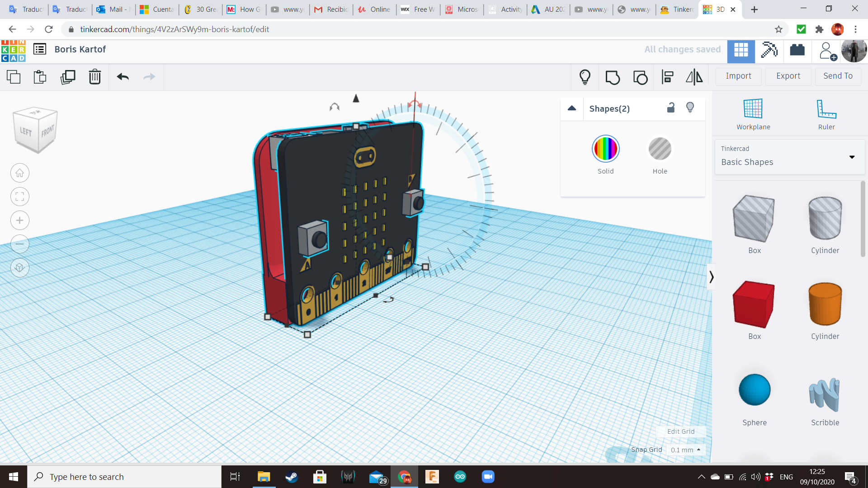The image size is (868, 488).
Task: Duplicate the selected shape
Action: tap(67, 77)
